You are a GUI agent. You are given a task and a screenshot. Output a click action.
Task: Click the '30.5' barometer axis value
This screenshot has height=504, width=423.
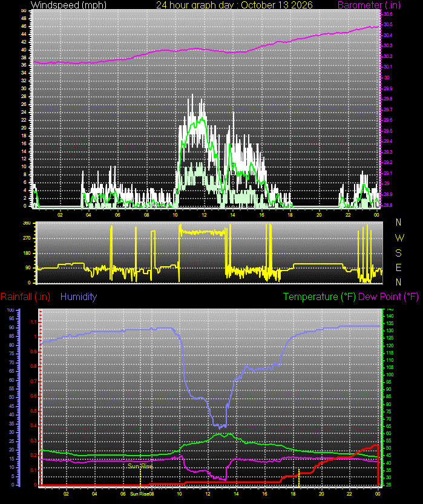pos(388,24)
